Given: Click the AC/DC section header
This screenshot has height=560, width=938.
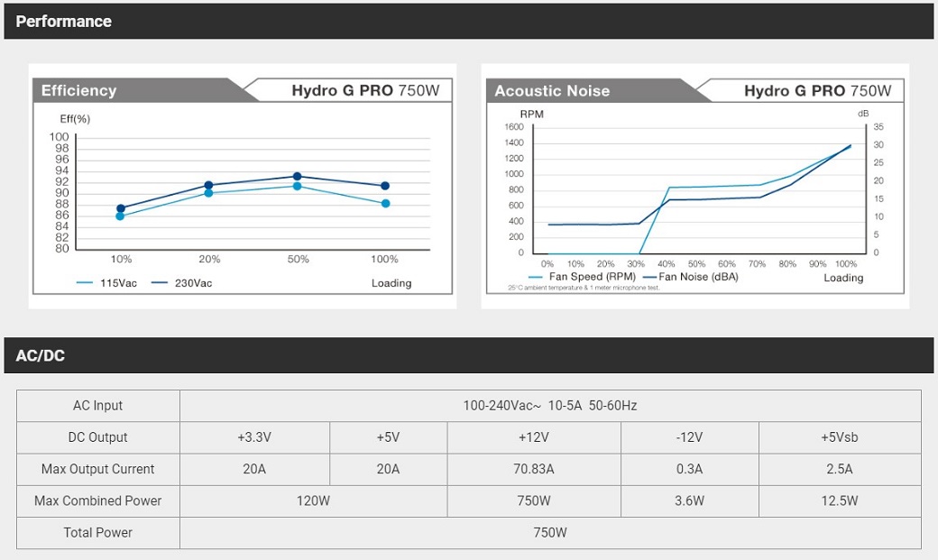Looking at the screenshot, I should (x=469, y=355).
